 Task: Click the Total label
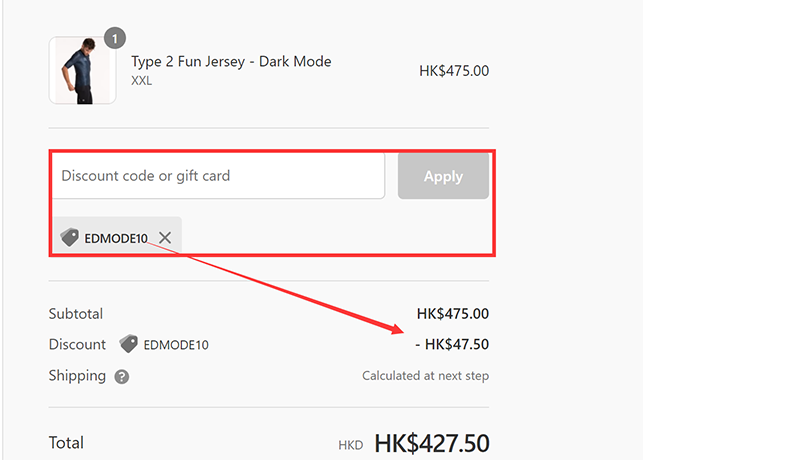(x=66, y=443)
